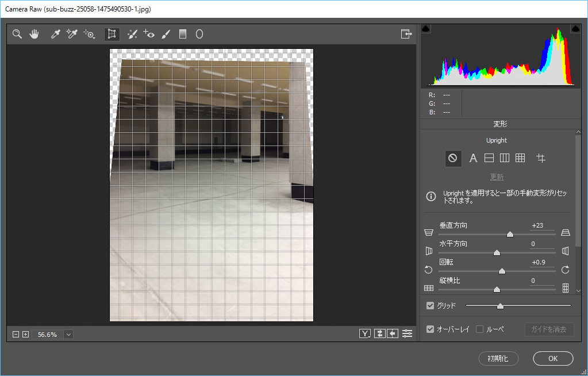Adjust the グリッド size slider
This screenshot has width=588, height=376.
(x=500, y=306)
